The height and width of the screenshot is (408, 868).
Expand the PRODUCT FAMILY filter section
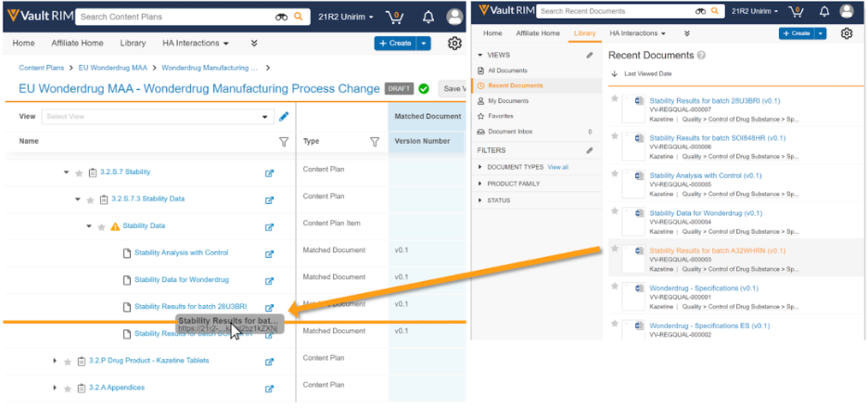[479, 184]
